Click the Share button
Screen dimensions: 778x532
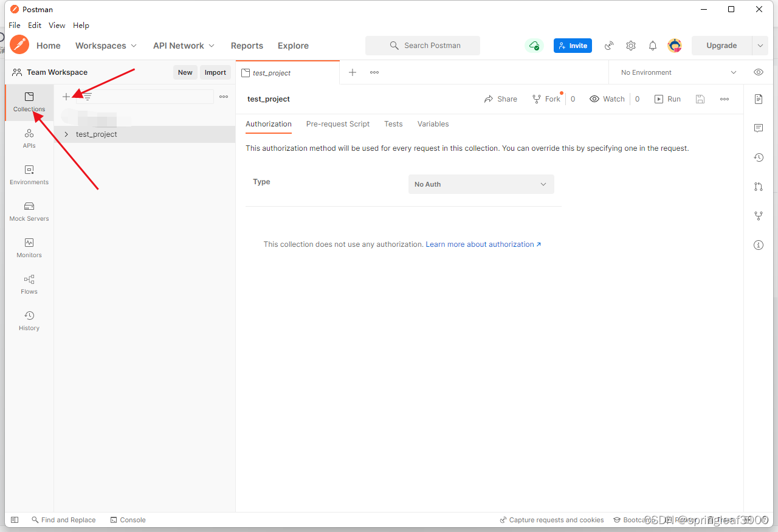click(x=501, y=99)
